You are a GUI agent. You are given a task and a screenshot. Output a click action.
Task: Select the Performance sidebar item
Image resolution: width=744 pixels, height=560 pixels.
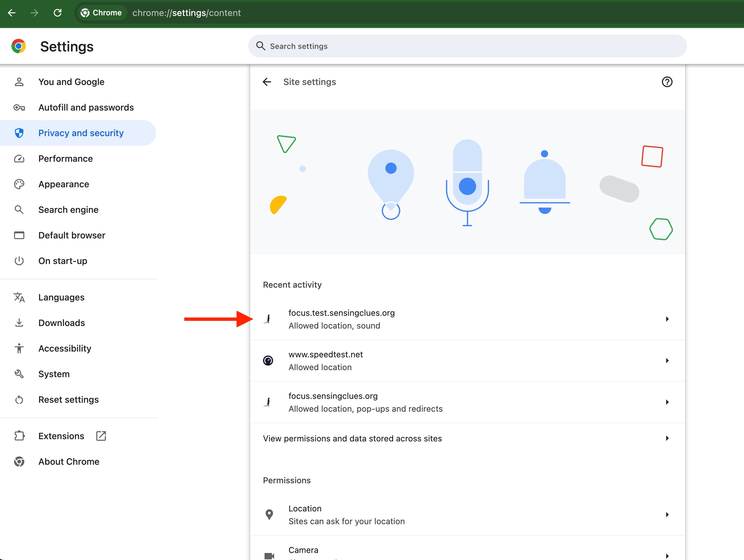[x=65, y=159]
